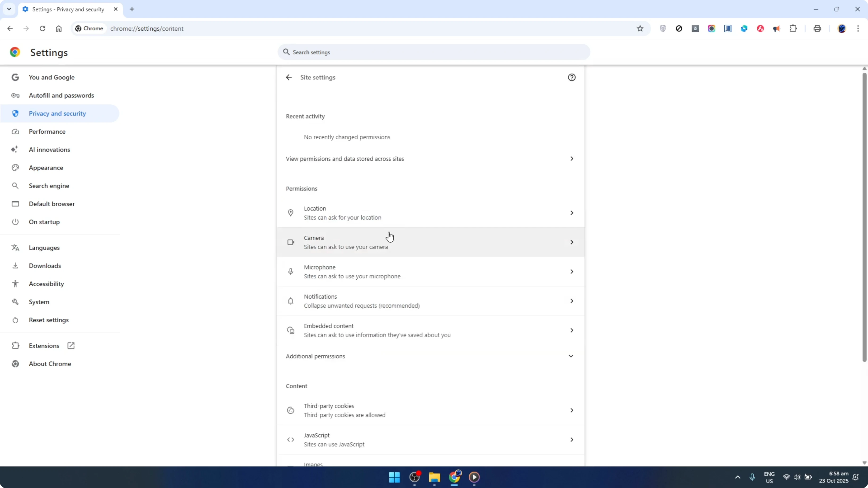Open the home page button
868x488 pixels.
coord(59,29)
